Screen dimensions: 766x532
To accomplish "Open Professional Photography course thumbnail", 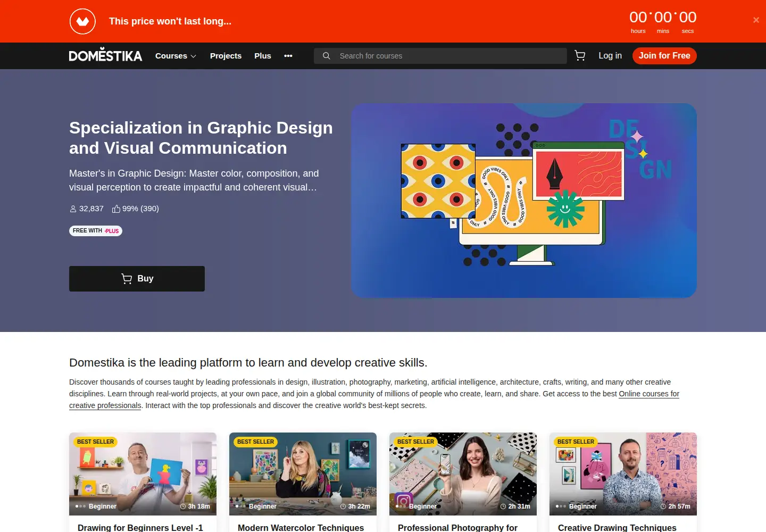I will pyautogui.click(x=463, y=474).
